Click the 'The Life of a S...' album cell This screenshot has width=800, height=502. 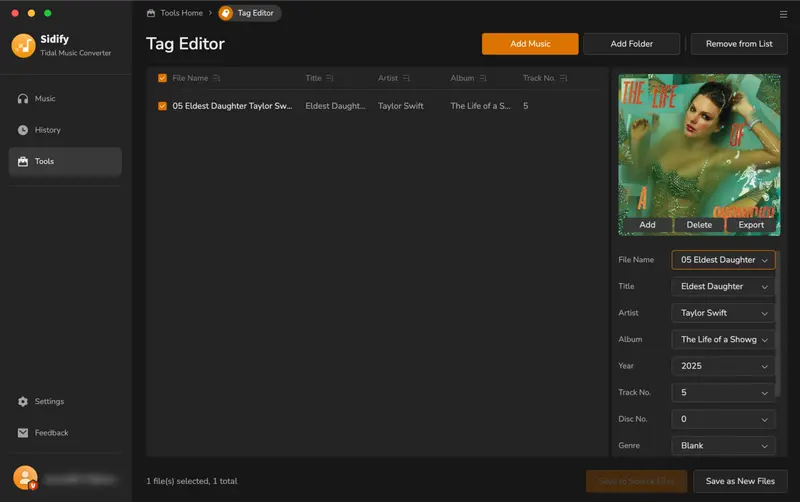coord(480,106)
